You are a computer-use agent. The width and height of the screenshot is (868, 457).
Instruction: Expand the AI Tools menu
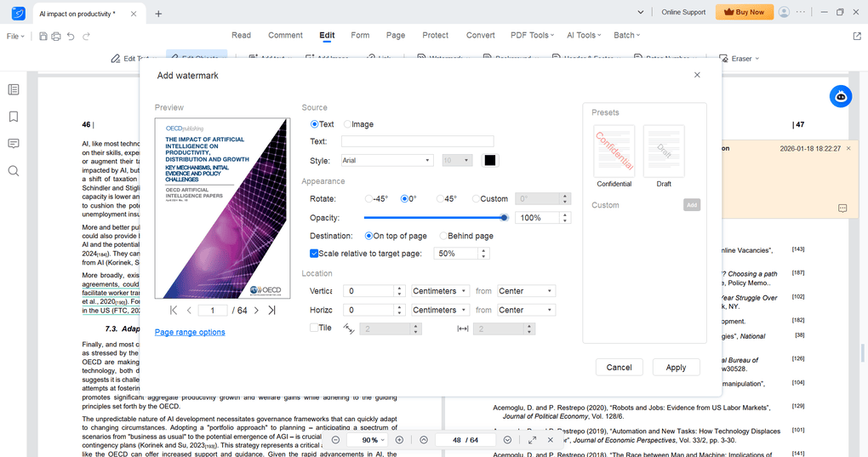(584, 35)
